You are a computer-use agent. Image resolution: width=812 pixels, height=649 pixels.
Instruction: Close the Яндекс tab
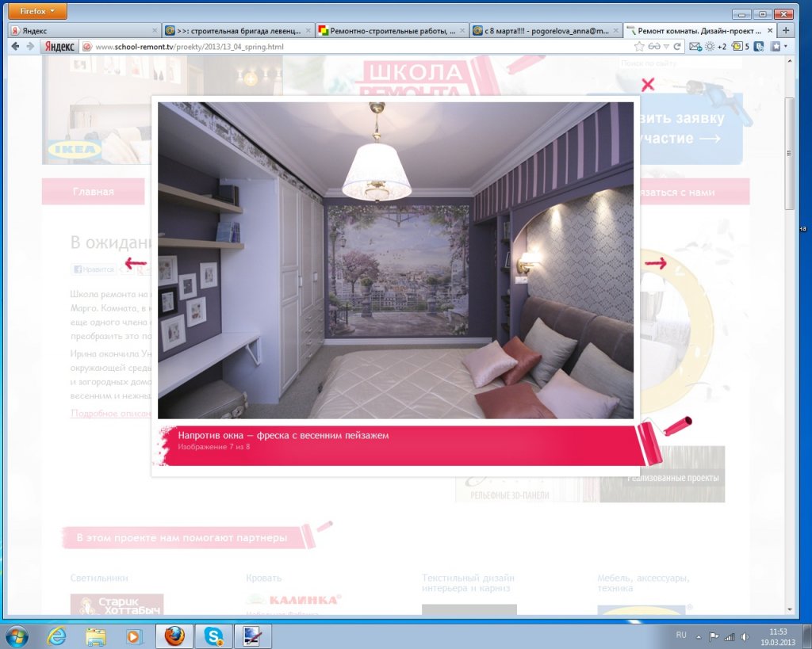155,31
